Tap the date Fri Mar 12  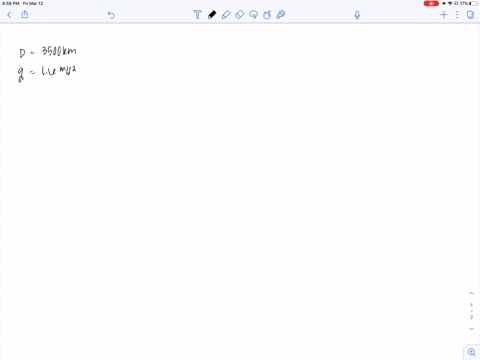tap(33, 3)
